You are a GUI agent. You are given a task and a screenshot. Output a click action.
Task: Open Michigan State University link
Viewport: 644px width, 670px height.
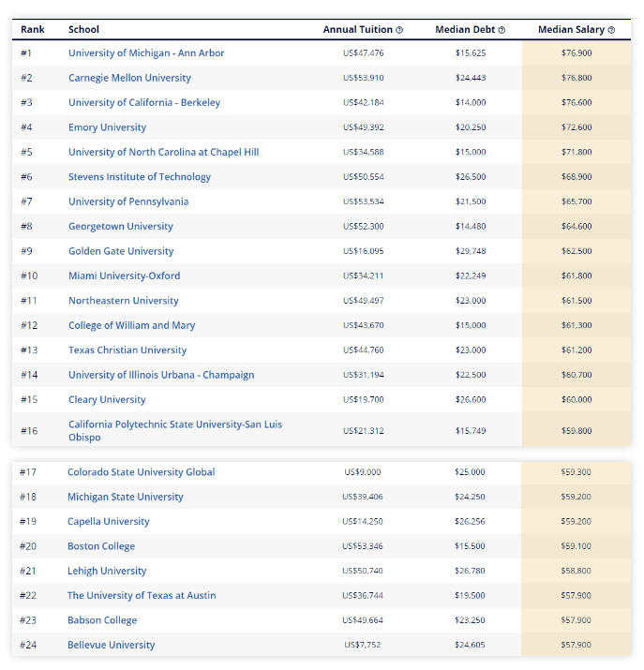click(x=126, y=497)
